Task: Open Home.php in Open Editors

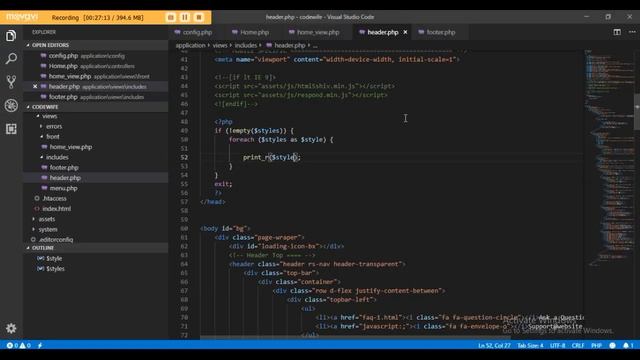Action: 95,66
